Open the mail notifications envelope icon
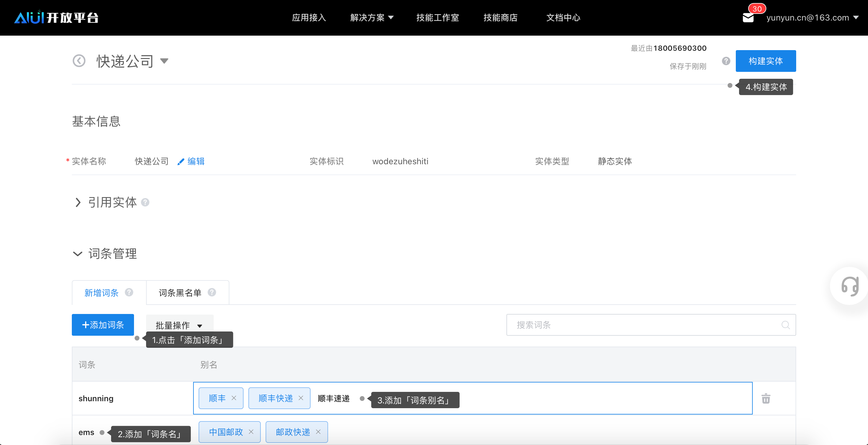This screenshot has width=868, height=445. point(748,18)
